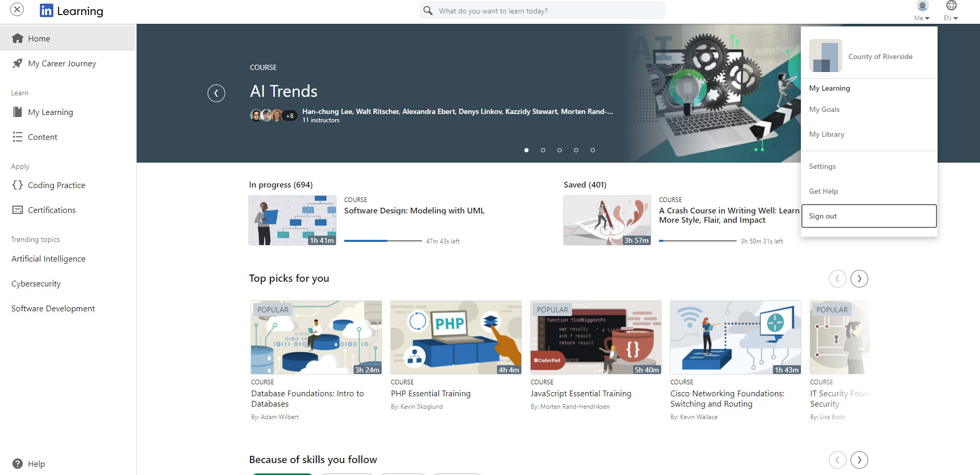Choose Get Help from profile menu

823,191
